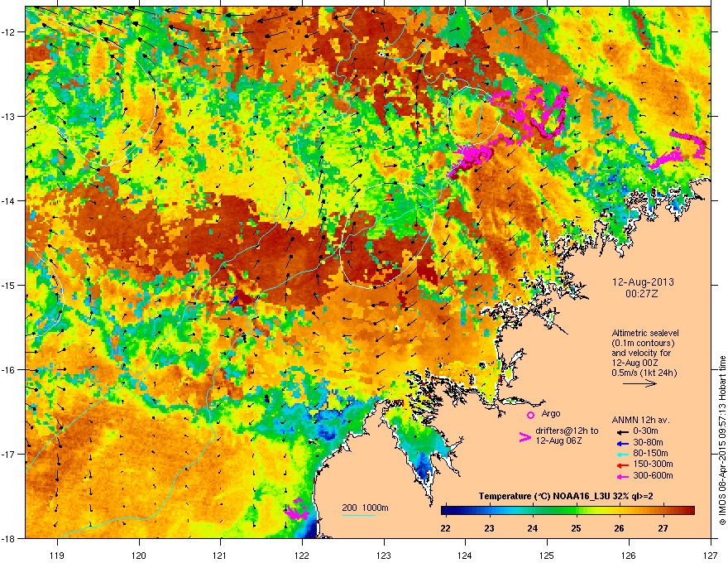Click the -12 latitude axis label
The height and width of the screenshot is (563, 728).
click(x=9, y=32)
